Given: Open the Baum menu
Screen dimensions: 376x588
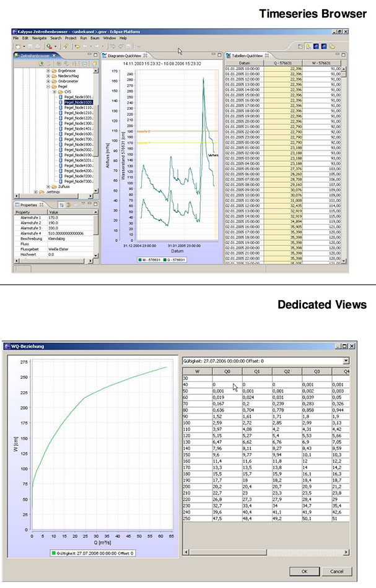Looking at the screenshot, I should [95, 38].
